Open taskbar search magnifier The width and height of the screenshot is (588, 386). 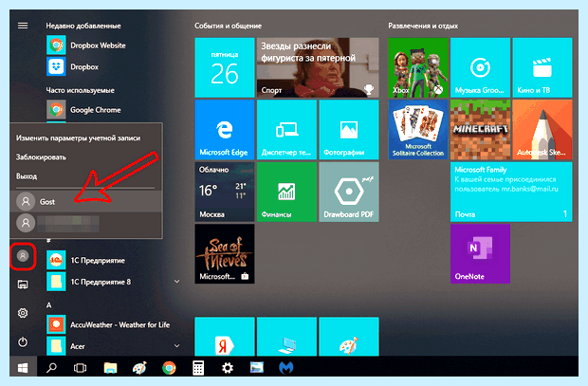pos(51,368)
